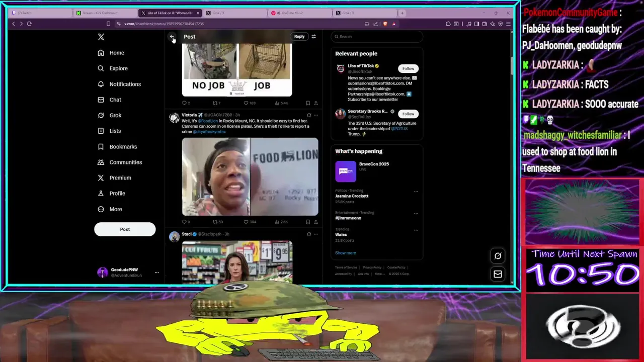View analytics on Victoria's post
This screenshot has height=362, width=644.
click(281, 222)
